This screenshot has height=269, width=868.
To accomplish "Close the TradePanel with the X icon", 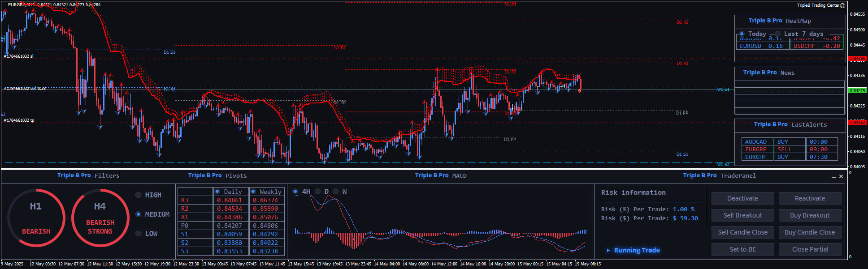I will pyautogui.click(x=841, y=176).
